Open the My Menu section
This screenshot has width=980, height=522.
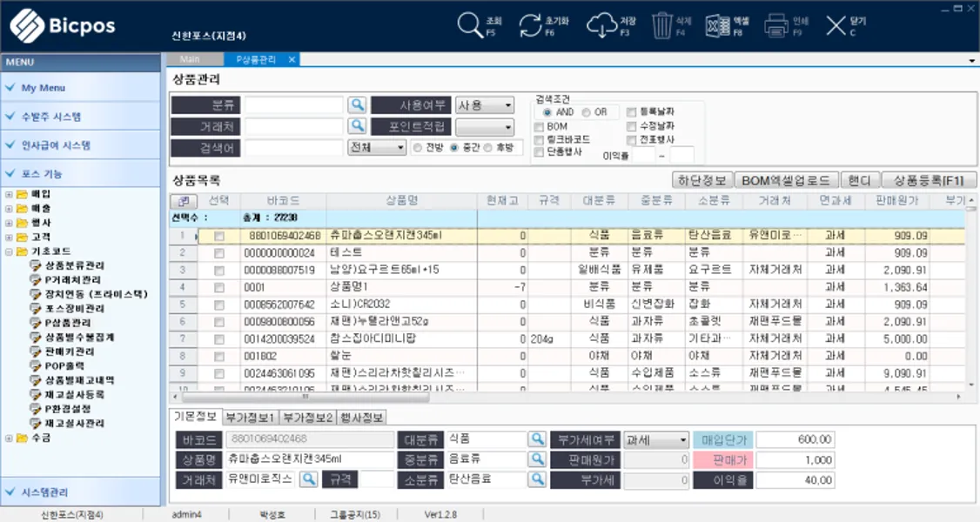coord(81,87)
